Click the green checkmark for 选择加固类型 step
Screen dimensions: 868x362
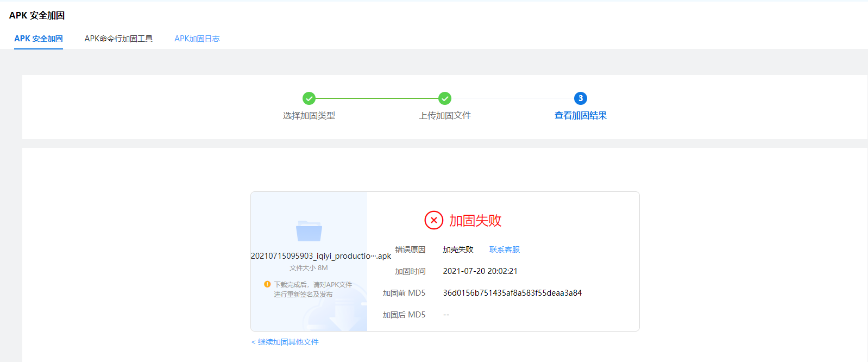(x=309, y=98)
